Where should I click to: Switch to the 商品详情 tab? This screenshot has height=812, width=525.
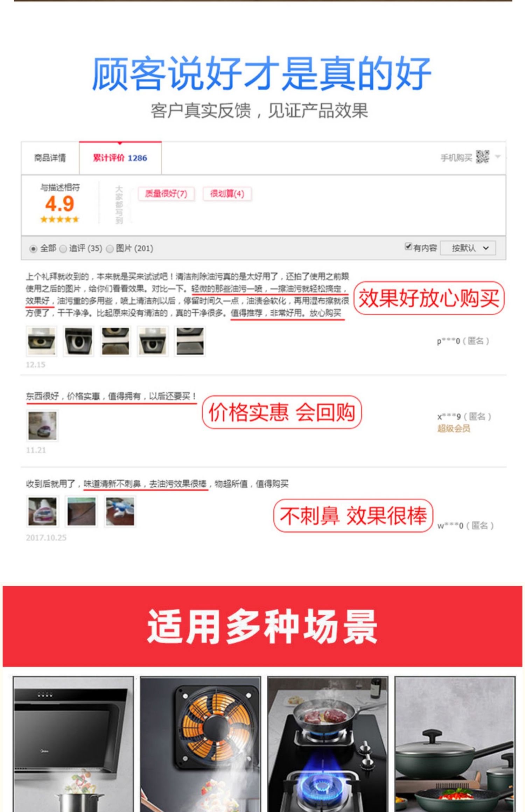(50, 158)
